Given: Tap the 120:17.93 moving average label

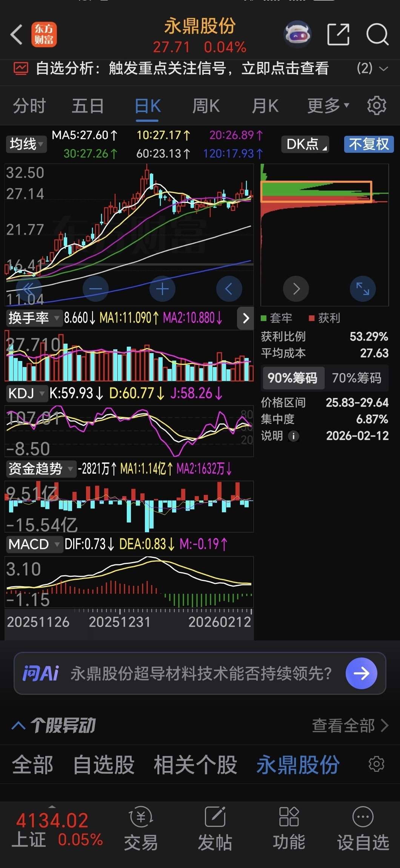Looking at the screenshot, I should click(233, 154).
